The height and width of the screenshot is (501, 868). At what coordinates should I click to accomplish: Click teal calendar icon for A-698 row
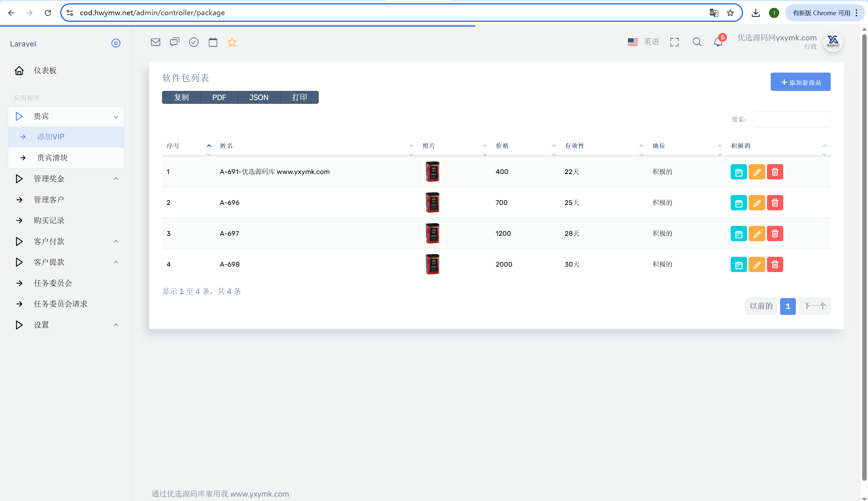pos(738,265)
